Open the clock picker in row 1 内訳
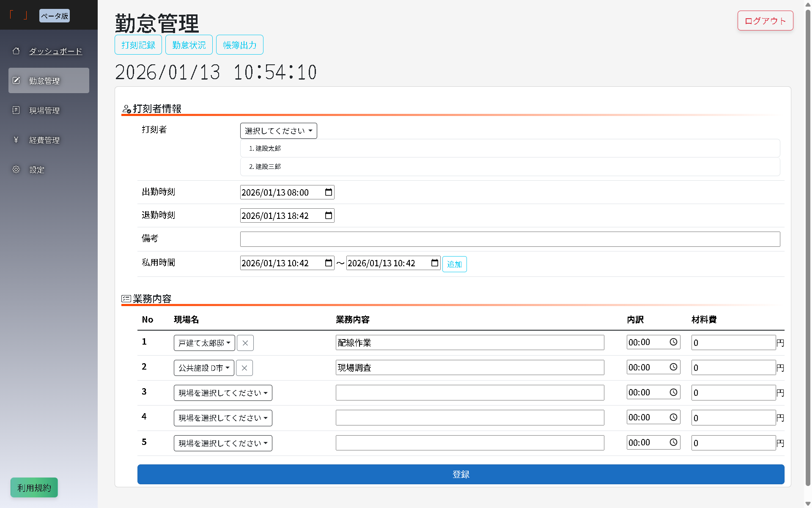 point(673,342)
